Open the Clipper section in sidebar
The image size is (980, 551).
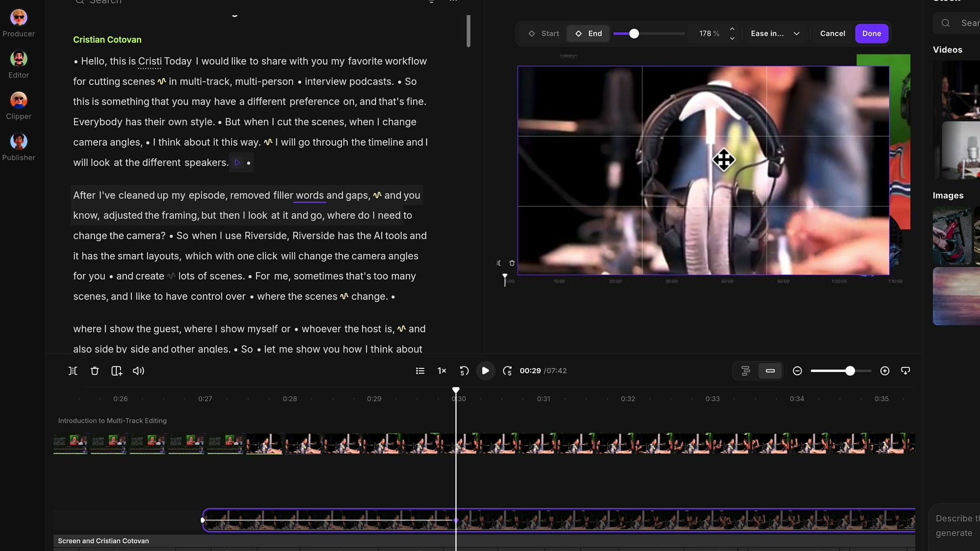pyautogui.click(x=19, y=106)
